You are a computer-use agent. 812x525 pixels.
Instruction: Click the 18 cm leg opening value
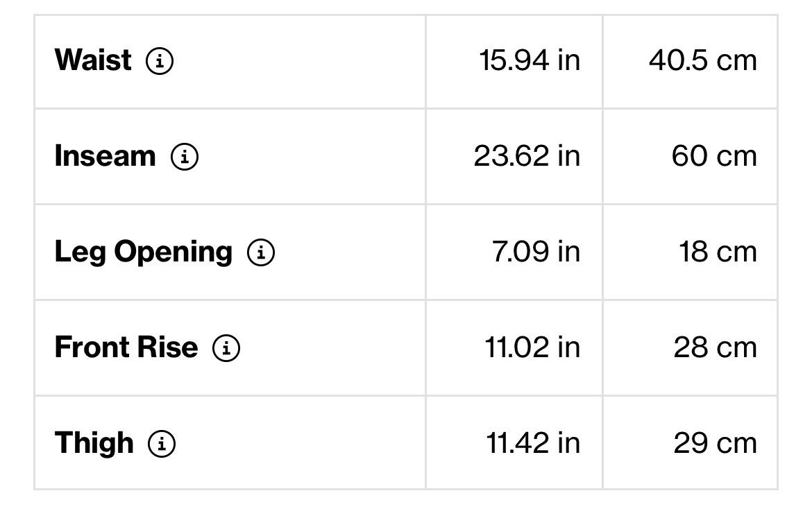point(718,252)
